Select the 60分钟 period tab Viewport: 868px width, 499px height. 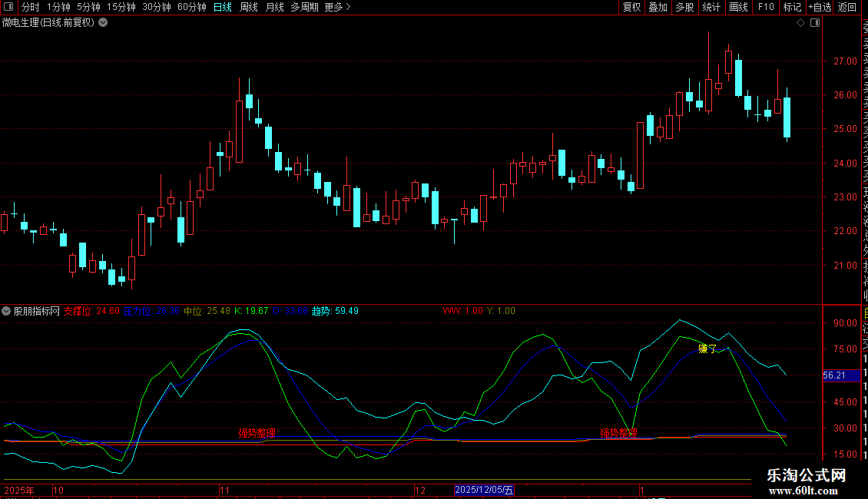[x=191, y=7]
